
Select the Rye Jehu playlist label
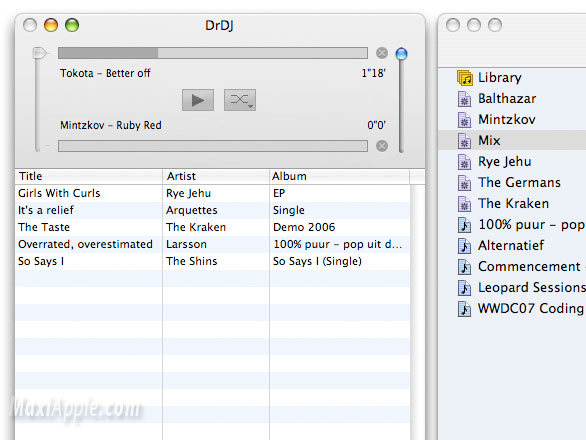pyautogui.click(x=505, y=161)
